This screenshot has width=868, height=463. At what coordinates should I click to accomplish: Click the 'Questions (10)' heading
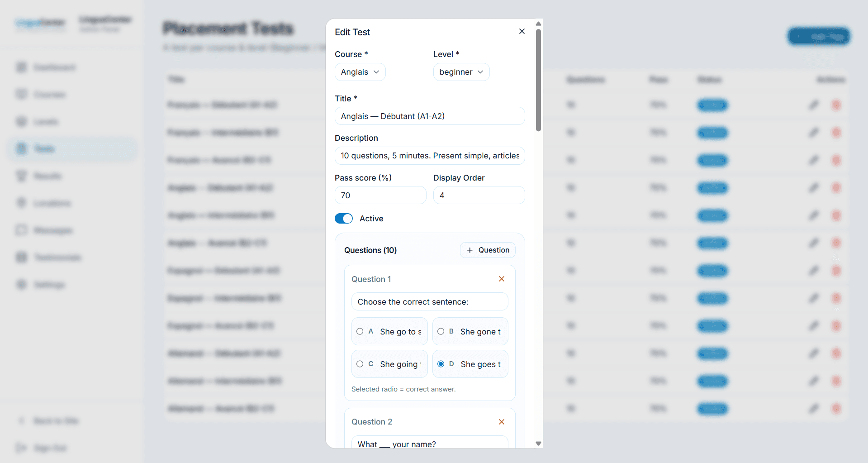[370, 250]
